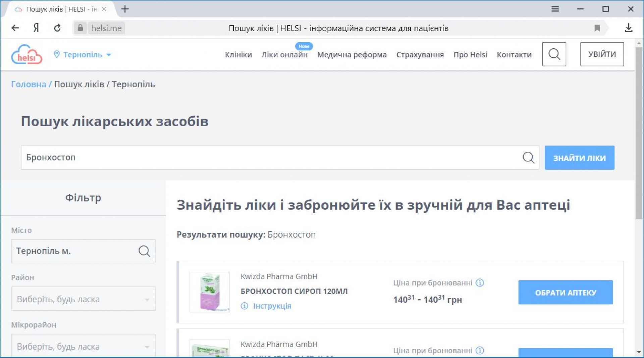
Task: Open a new tab with the plus button
Action: [x=125, y=9]
